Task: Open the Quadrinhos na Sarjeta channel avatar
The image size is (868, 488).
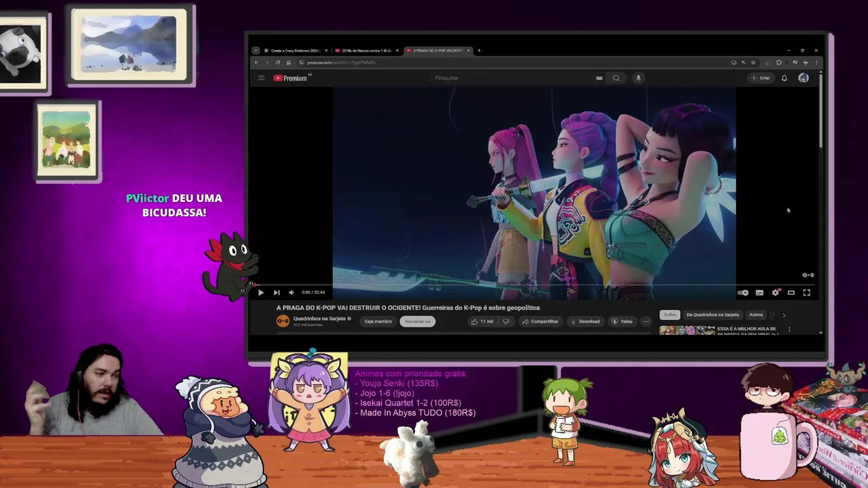Action: [283, 321]
